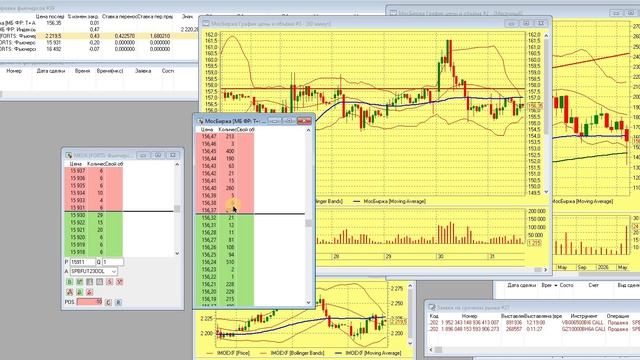Screen dimensions: 640x360
Task: Click the Цена column header in the МосБиржа order book
Action: point(207,129)
